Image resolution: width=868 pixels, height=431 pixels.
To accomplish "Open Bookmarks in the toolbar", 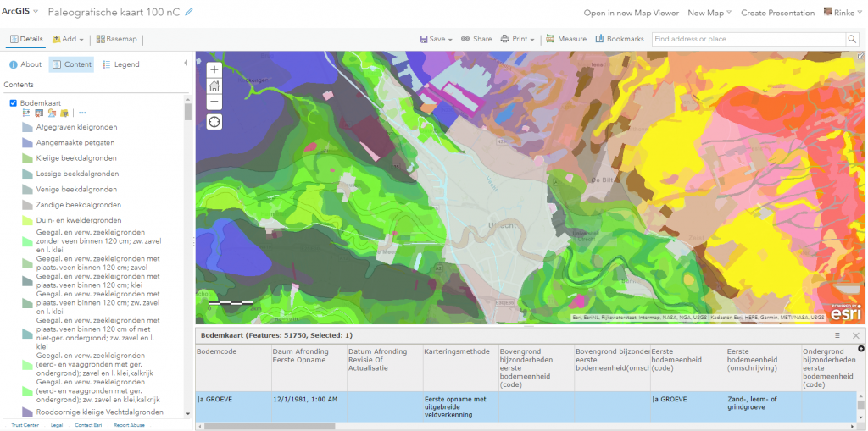I will click(620, 39).
